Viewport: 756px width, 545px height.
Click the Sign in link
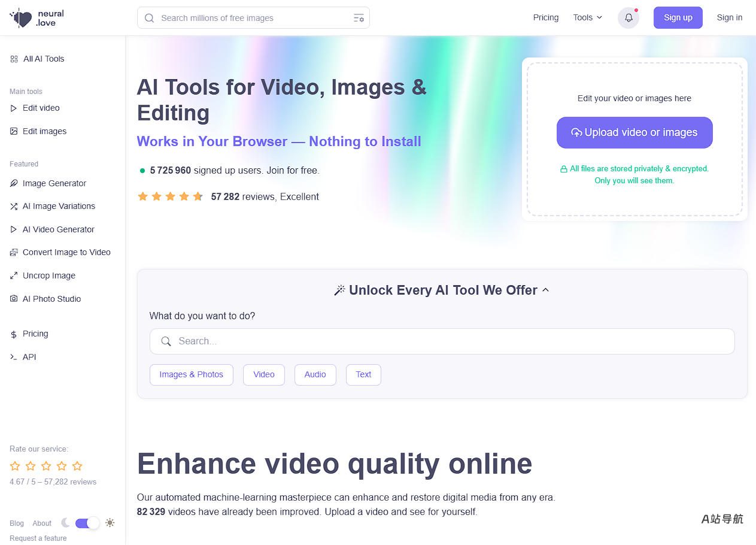(x=730, y=18)
